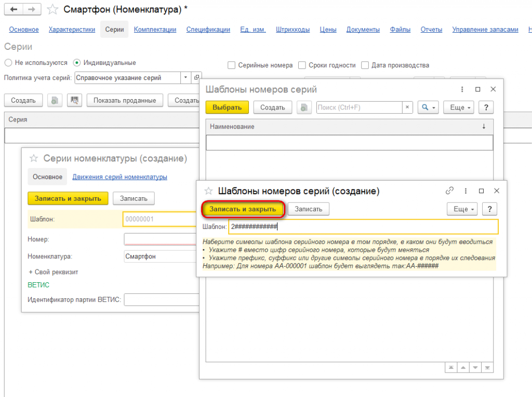Click the Выбрать button in templates list
532x397 pixels.
tap(227, 107)
